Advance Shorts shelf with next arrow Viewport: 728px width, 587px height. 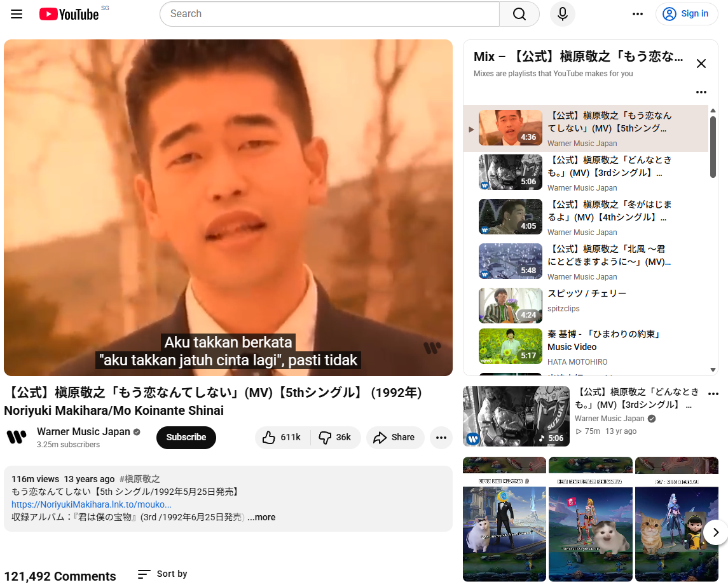pyautogui.click(x=715, y=532)
